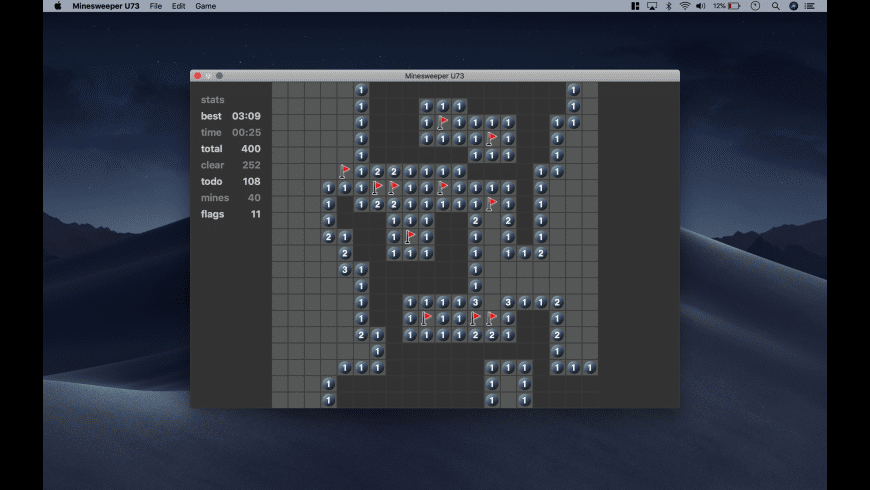The image size is (870, 490).
Task: Click the top-right 1 cell on the board
Action: click(574, 90)
